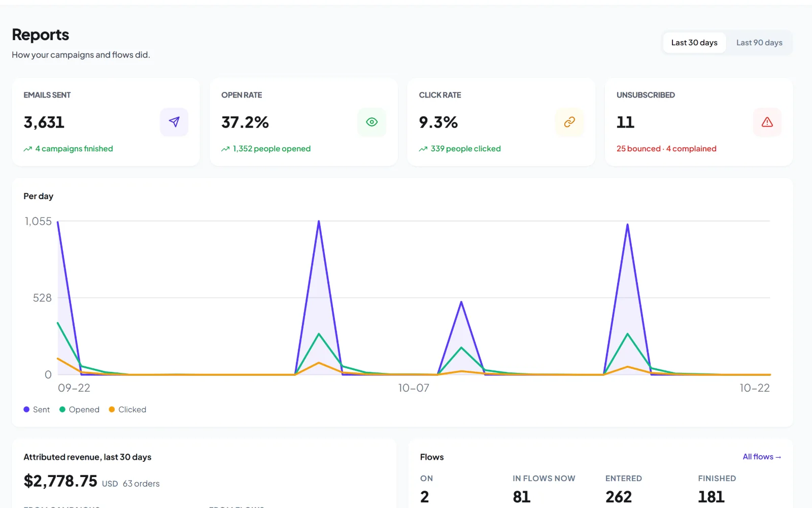Image resolution: width=812 pixels, height=508 pixels.
Task: Toggle the Sent series purple legend dot
Action: point(26,409)
